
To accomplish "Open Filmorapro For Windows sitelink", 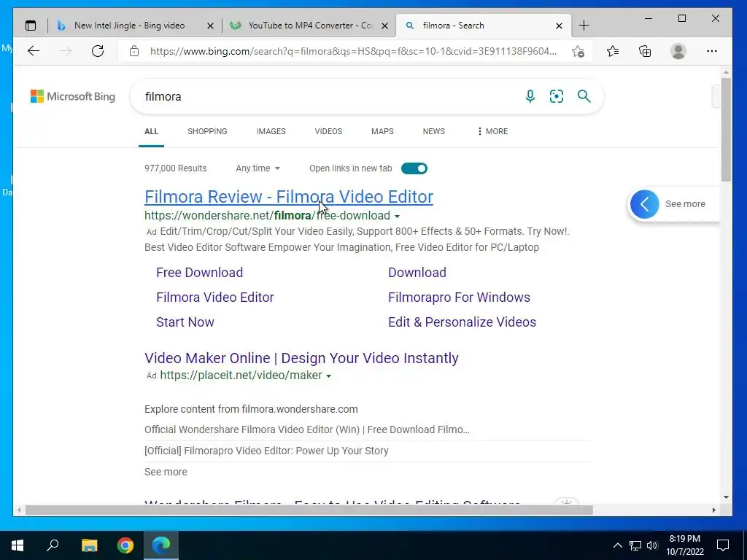I will [x=460, y=297].
